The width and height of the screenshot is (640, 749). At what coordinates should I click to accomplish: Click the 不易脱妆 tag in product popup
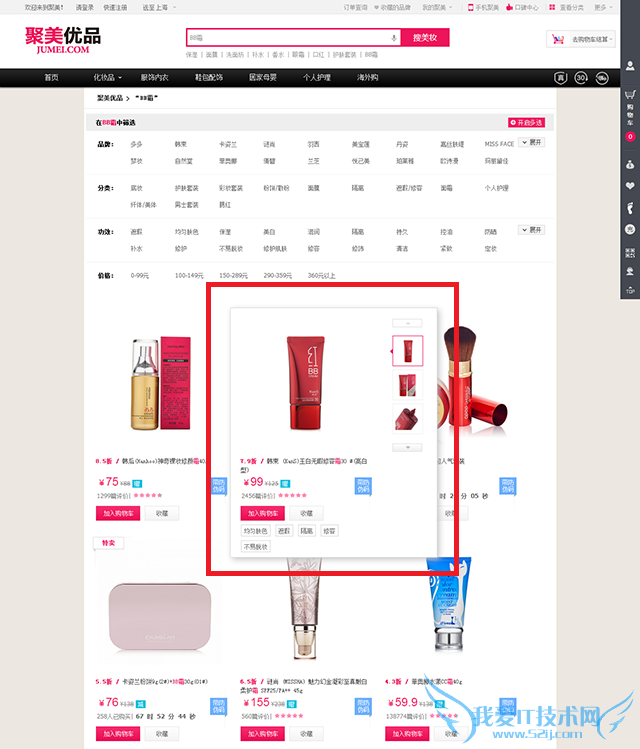(256, 546)
